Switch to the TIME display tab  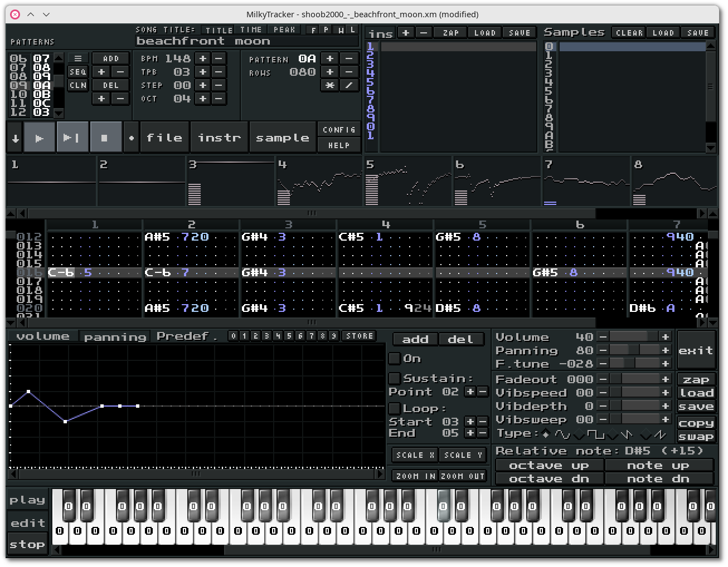[x=251, y=30]
